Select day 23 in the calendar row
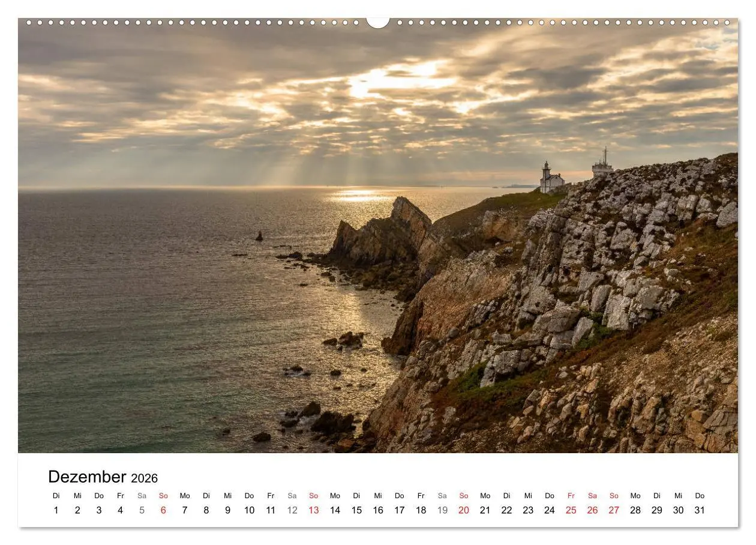 (x=528, y=510)
